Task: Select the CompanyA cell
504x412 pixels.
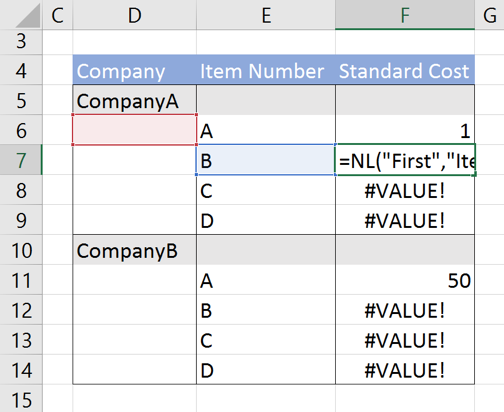Action: tap(135, 100)
